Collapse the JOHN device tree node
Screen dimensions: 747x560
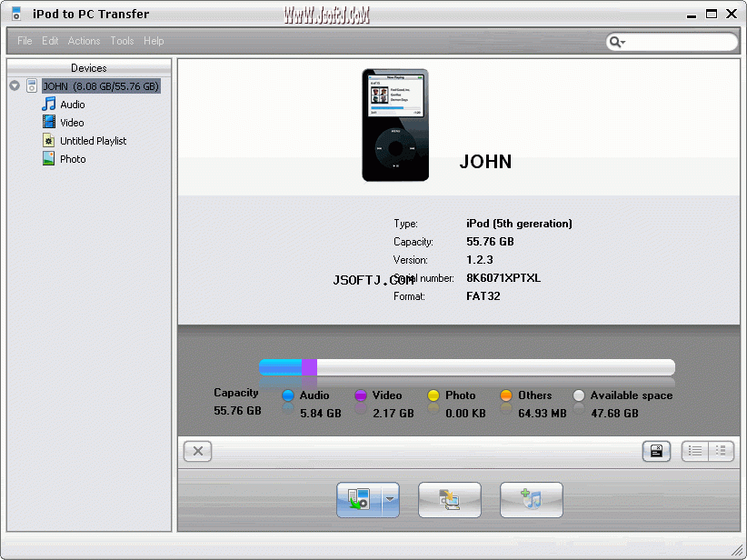pyautogui.click(x=15, y=85)
